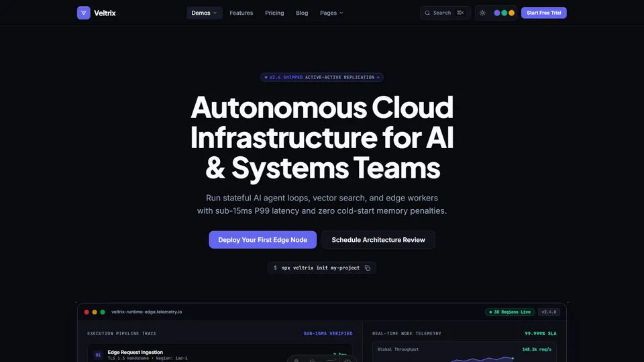Select the Edge Request Ingestion step
The height and width of the screenshot is (362, 644).
click(x=220, y=354)
